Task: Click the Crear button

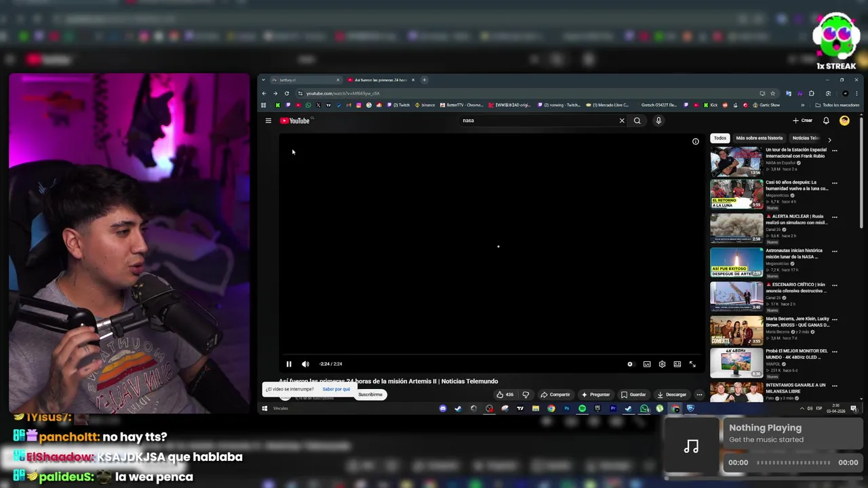Action: (803, 121)
